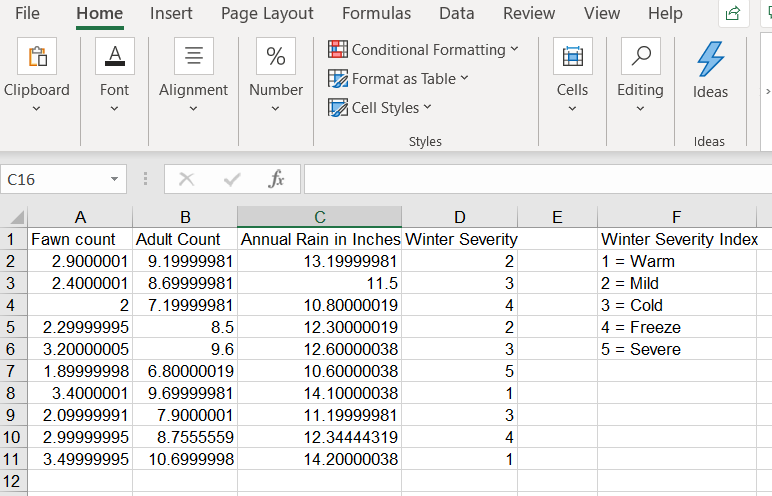772x496 pixels.
Task: Switch to the Data tab
Action: (x=456, y=13)
